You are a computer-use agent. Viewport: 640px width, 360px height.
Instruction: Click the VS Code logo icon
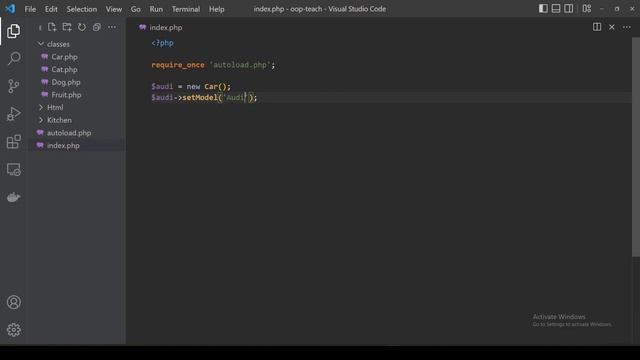(10, 9)
